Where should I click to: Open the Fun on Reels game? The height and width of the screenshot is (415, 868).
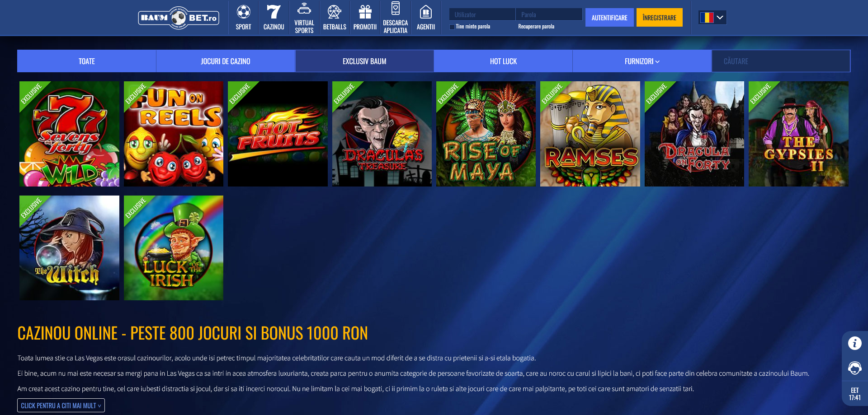(174, 134)
